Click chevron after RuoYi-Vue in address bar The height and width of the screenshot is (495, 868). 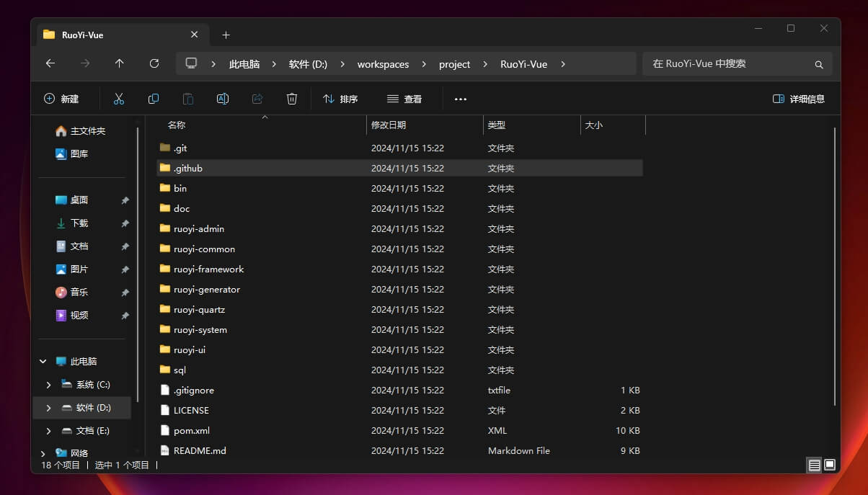click(x=563, y=64)
